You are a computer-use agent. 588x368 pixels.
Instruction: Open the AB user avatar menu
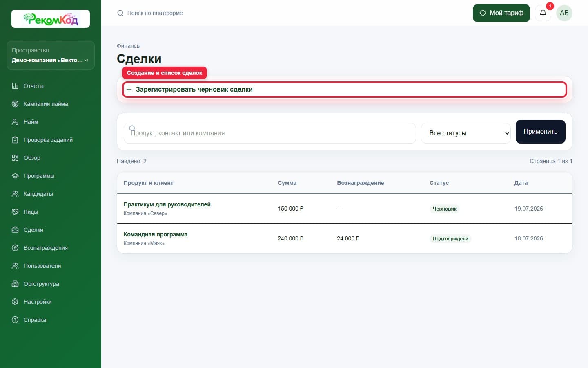click(x=564, y=13)
